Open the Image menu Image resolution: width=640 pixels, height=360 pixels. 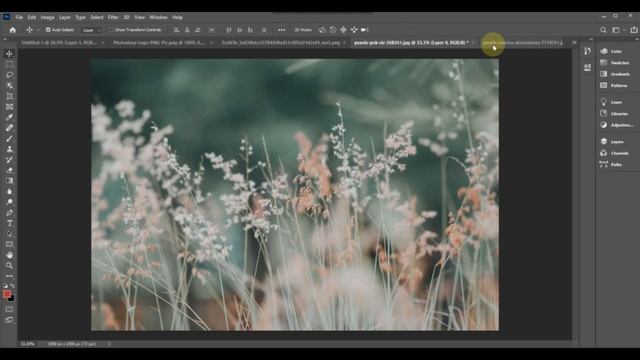47,18
